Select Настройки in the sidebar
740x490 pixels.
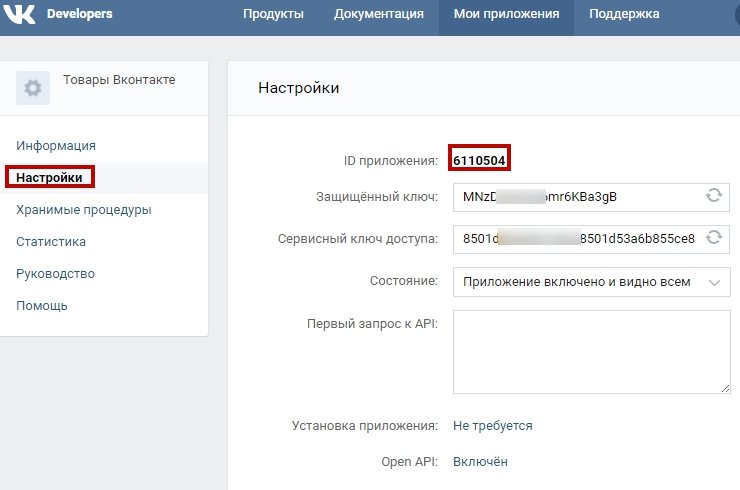coord(49,177)
